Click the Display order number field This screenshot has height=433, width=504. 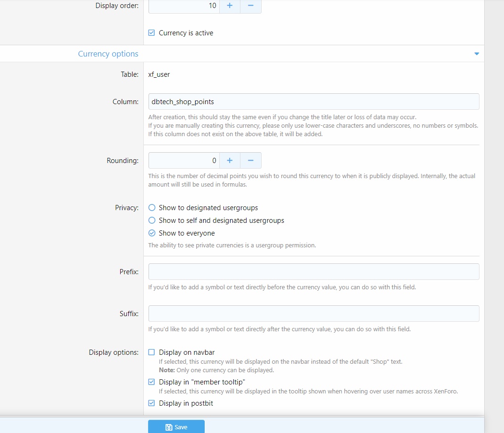point(184,6)
